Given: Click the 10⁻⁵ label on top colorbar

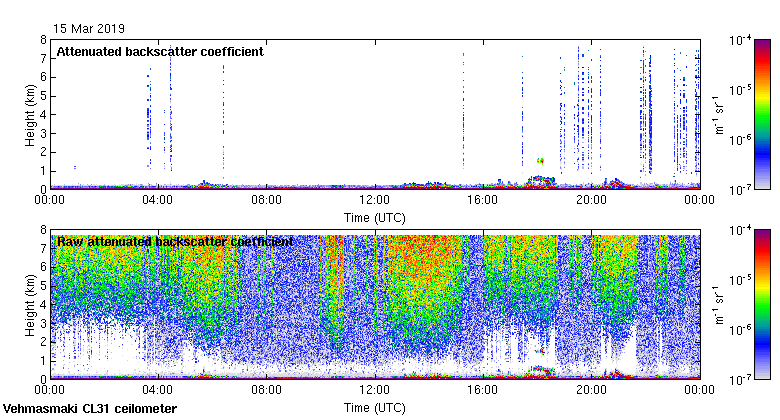Looking at the screenshot, I should pyautogui.click(x=740, y=91).
